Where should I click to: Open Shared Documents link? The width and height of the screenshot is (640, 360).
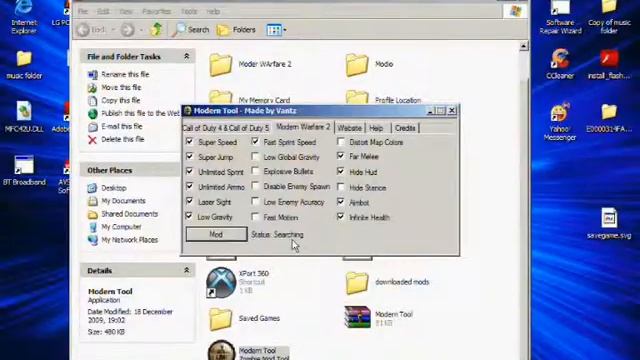(129, 214)
